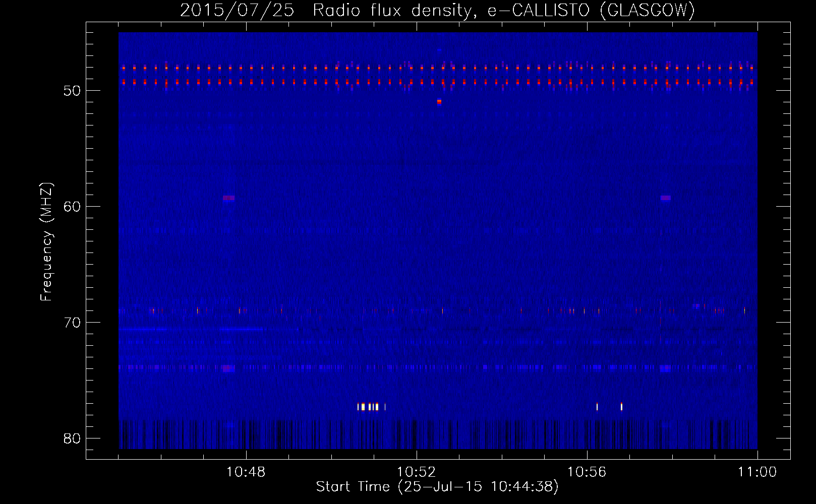This screenshot has height=504, width=816.
Task: Click the Start Time axis label
Action: click(x=437, y=487)
